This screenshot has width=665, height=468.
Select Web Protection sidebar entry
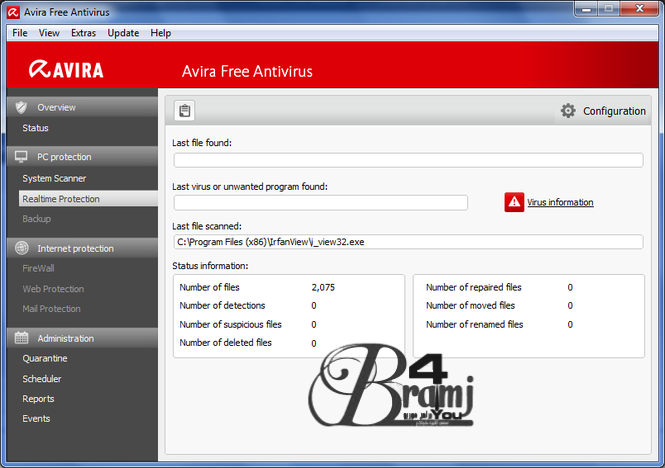(x=53, y=289)
